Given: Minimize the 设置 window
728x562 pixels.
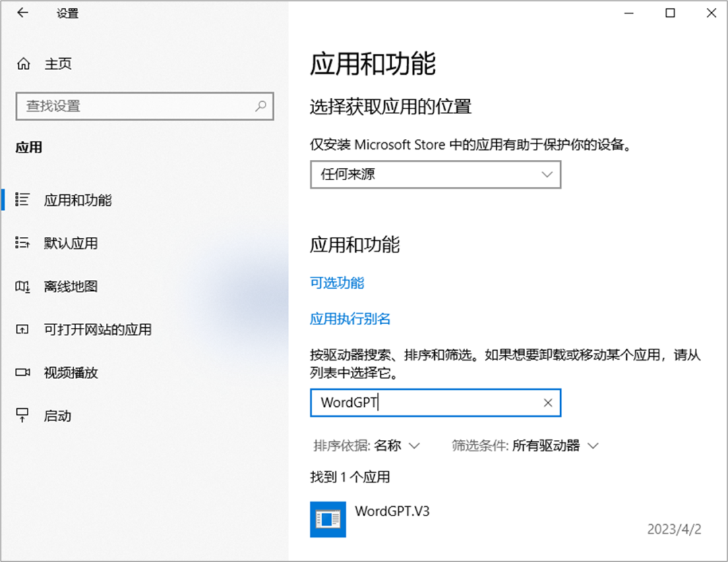Looking at the screenshot, I should 629,13.
